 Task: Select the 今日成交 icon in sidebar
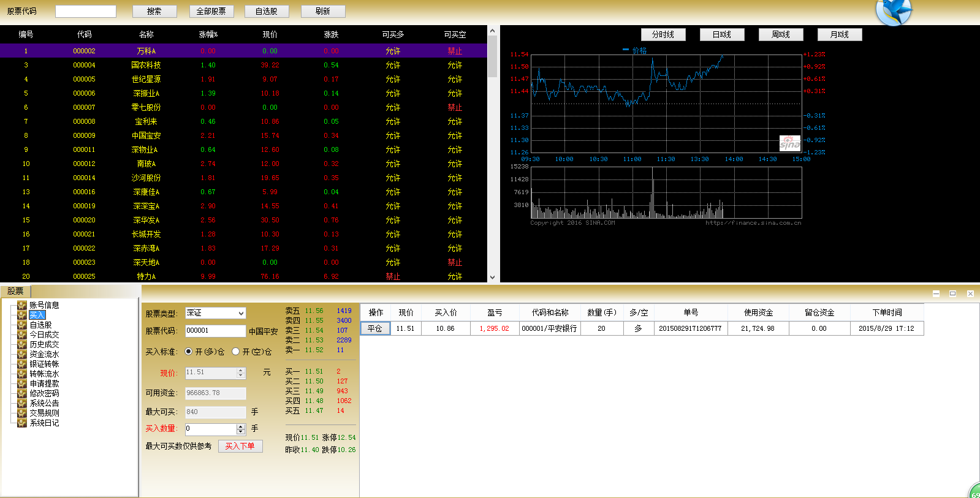click(x=22, y=334)
